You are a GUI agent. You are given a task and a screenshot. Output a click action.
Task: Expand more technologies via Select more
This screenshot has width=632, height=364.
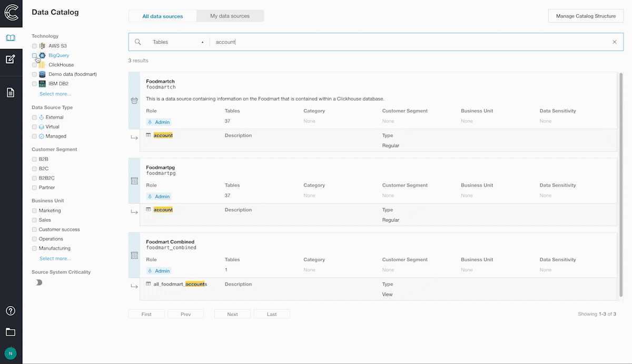point(55,94)
